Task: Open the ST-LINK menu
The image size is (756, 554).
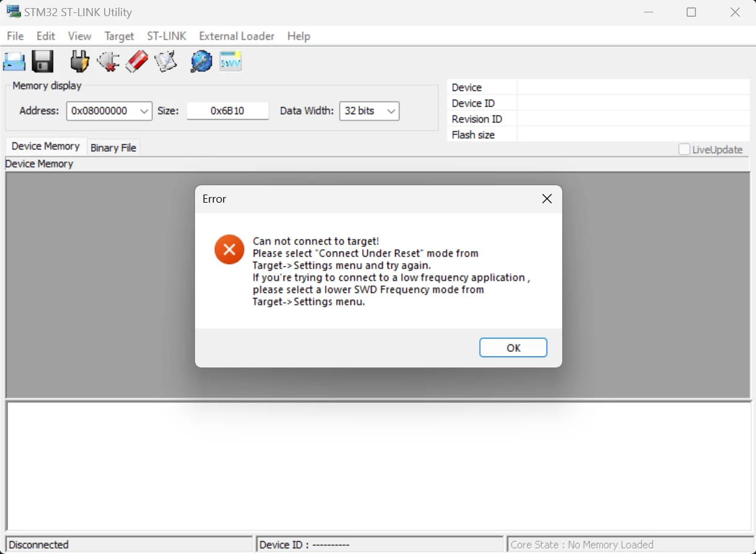Action: coord(167,36)
